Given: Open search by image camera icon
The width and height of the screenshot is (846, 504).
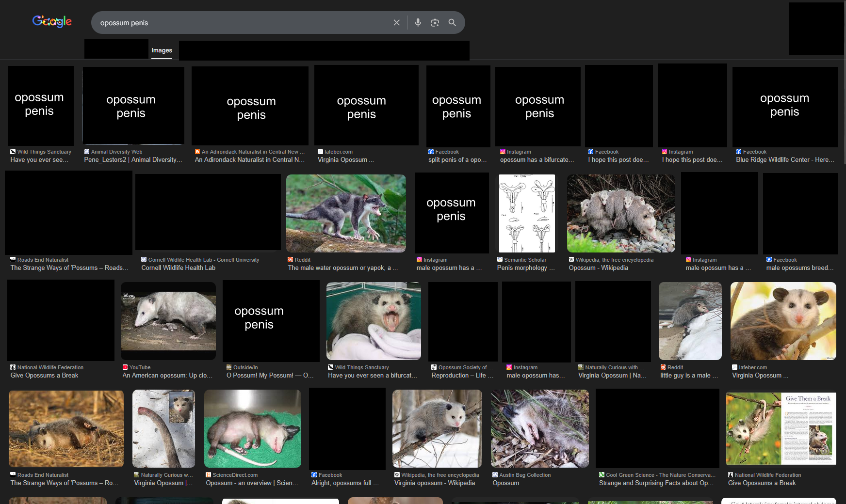Looking at the screenshot, I should click(x=435, y=23).
